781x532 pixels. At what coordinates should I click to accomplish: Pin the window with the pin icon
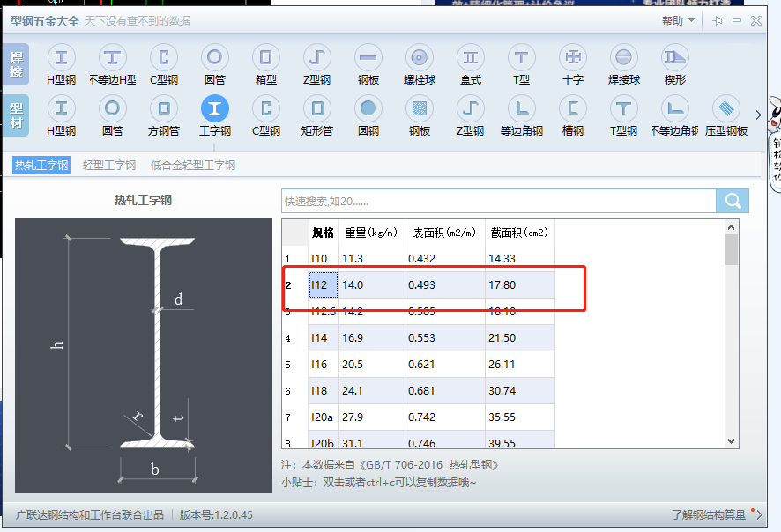coord(718,21)
